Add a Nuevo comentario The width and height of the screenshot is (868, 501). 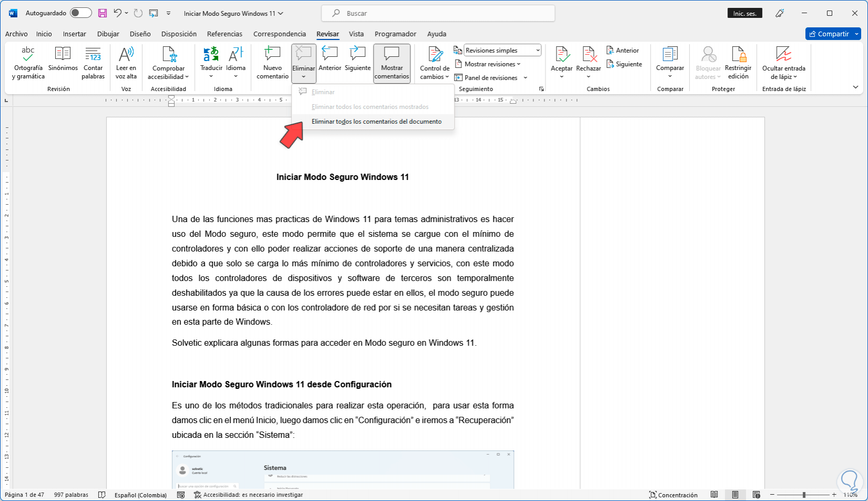pyautogui.click(x=272, y=63)
